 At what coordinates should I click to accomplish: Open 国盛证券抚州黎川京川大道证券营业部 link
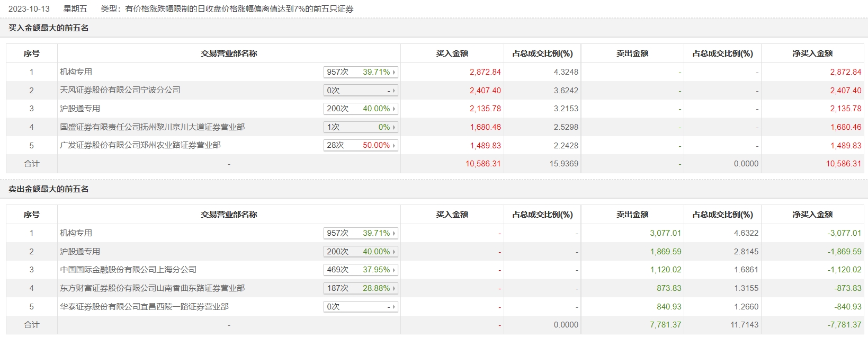(152, 127)
